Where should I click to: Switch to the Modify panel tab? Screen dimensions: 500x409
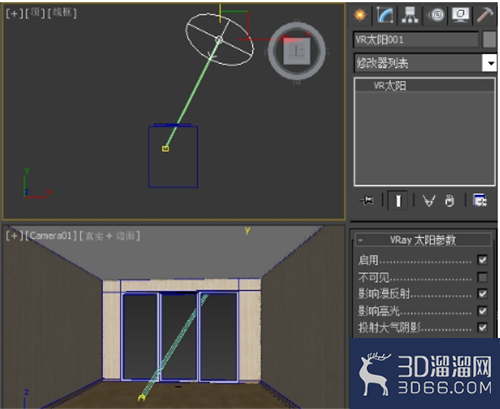(385, 15)
